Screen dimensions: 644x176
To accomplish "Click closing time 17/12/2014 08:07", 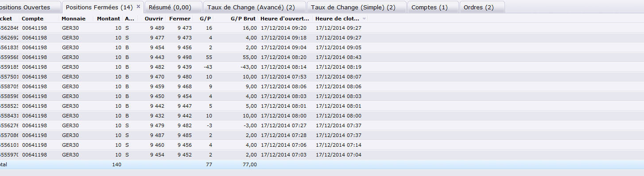I will (339, 77).
